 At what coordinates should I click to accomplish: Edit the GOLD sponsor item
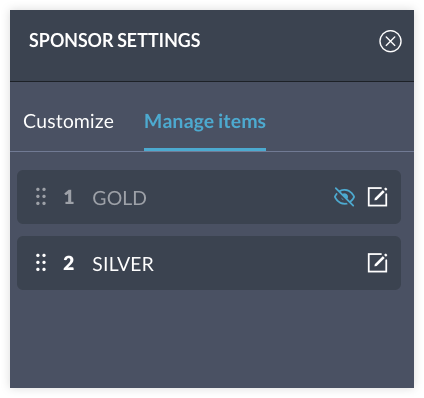[377, 197]
